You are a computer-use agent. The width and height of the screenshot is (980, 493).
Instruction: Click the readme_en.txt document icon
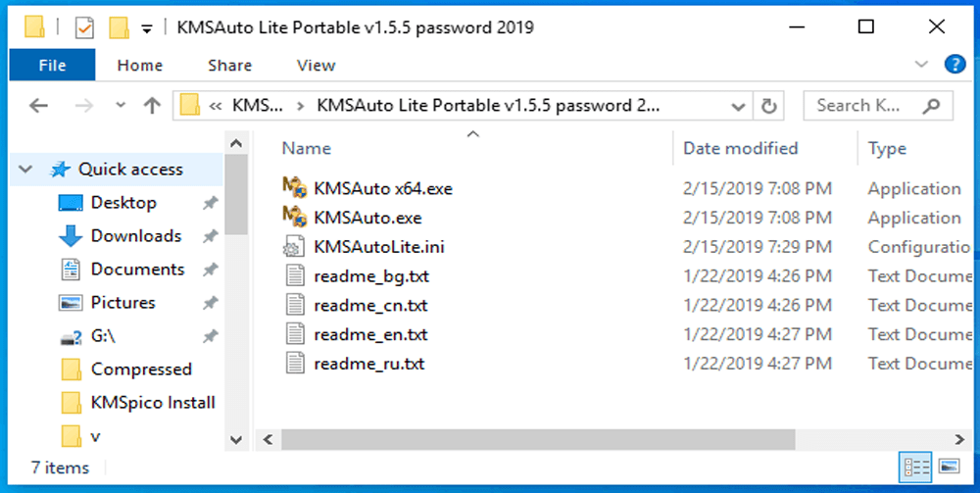tap(295, 334)
